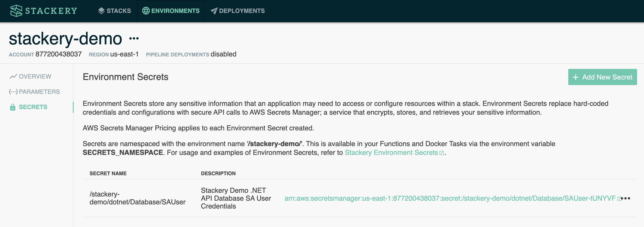The image size is (644, 227).
Task: Open the ellipsis menu beside stackery-demo title
Action: pyautogui.click(x=134, y=39)
